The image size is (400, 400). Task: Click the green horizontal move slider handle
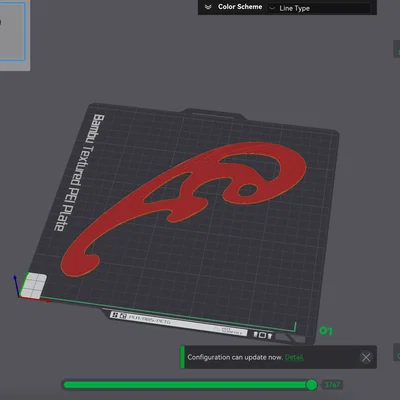[x=311, y=385]
